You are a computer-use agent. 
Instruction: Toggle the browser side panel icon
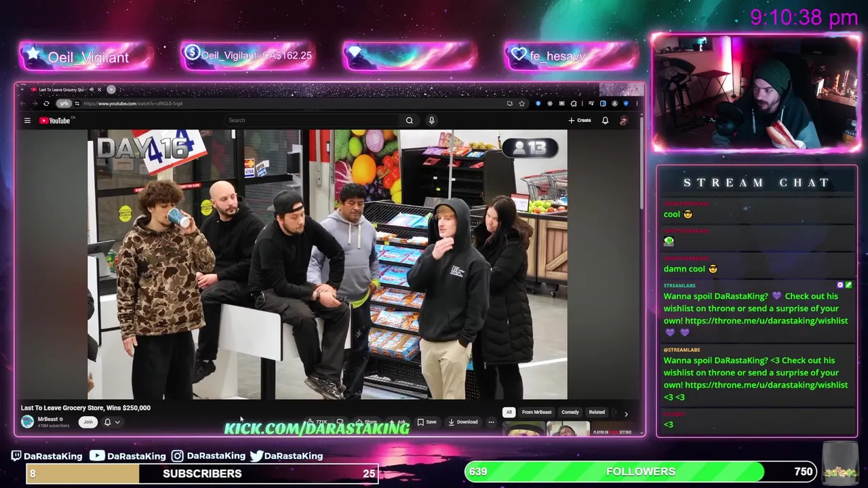(x=603, y=104)
